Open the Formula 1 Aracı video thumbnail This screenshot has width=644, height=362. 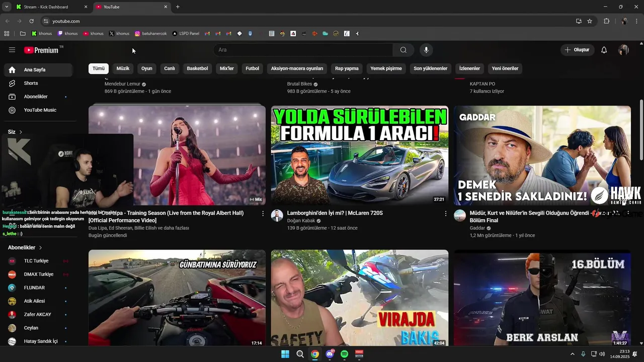point(360,155)
